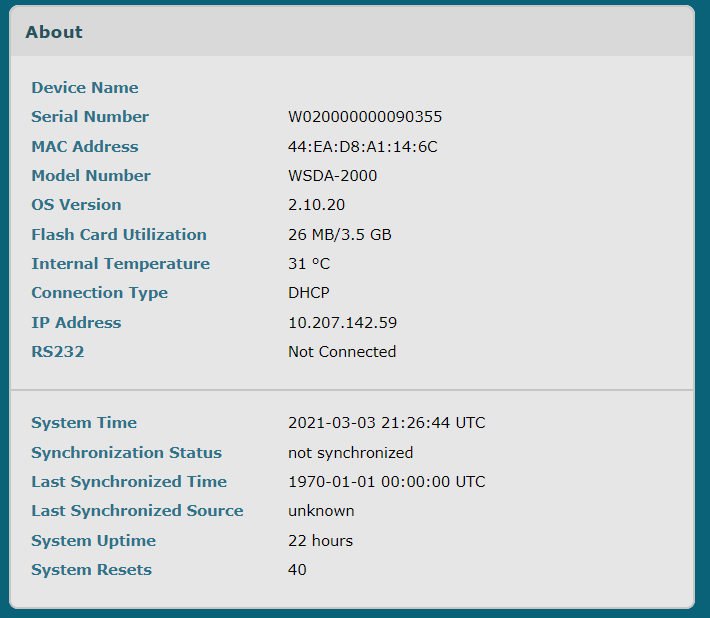Click the Last Synchronized Time label

coord(129,481)
